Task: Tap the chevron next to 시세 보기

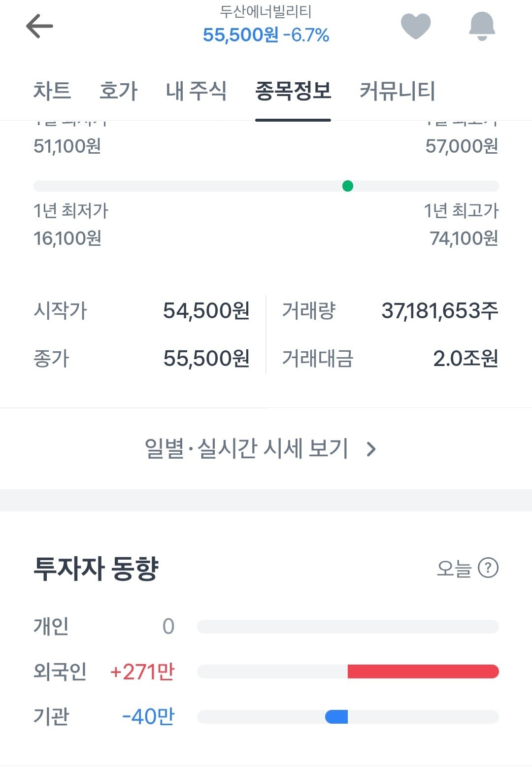Action: coord(371,449)
